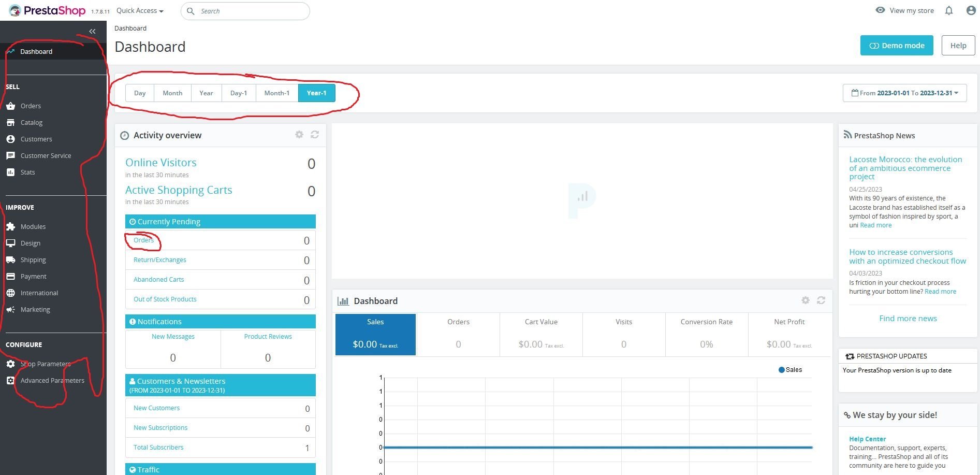The image size is (980, 475).
Task: Click the Orders basket icon in sidebar
Action: (x=10, y=106)
